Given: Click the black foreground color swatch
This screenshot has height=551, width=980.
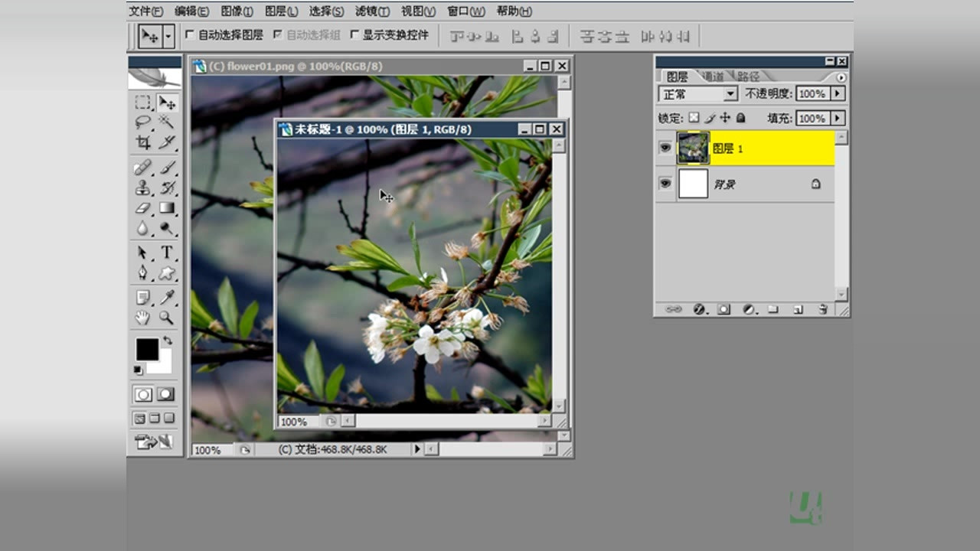Looking at the screenshot, I should (x=147, y=350).
